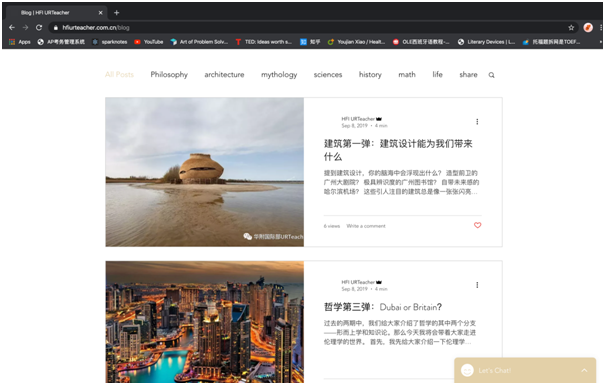Switch to the architecture category tab
The height and width of the screenshot is (385, 605).
pyautogui.click(x=224, y=74)
